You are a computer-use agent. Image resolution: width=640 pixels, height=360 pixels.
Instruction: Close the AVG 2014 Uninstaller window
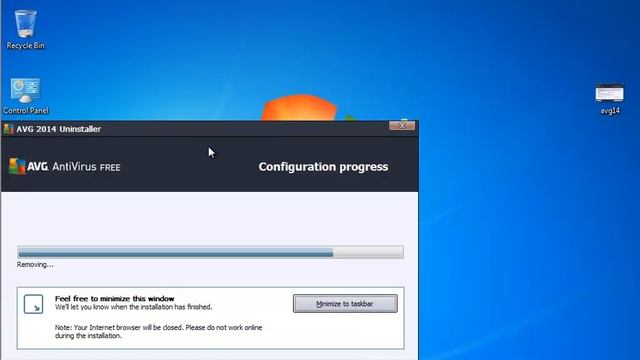pos(402,125)
